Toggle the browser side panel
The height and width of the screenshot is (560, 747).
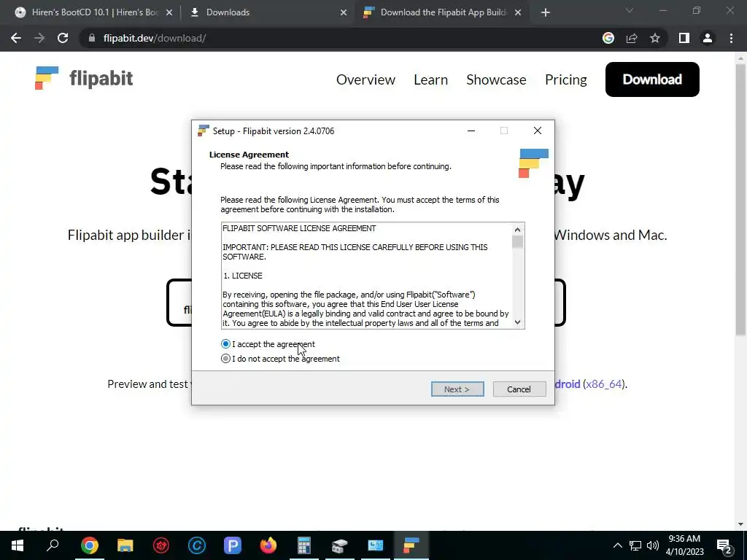[684, 38]
